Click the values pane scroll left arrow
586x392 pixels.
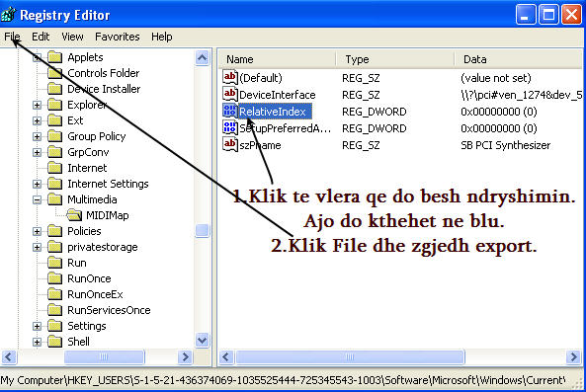(x=226, y=356)
